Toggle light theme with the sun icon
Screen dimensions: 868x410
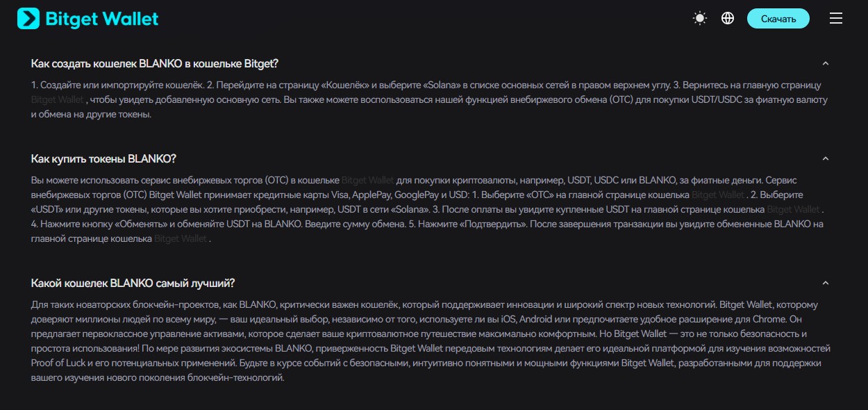(700, 19)
